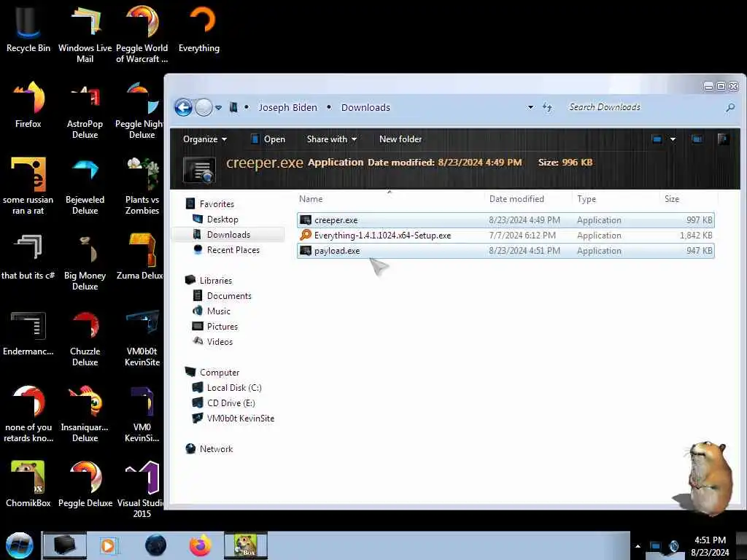Open the Organize dropdown menu
The image size is (747, 560).
pos(205,139)
